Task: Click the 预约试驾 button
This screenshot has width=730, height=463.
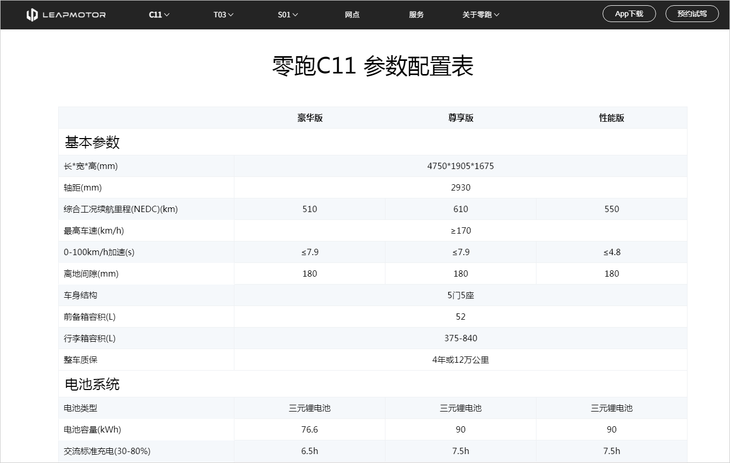Action: pos(692,14)
